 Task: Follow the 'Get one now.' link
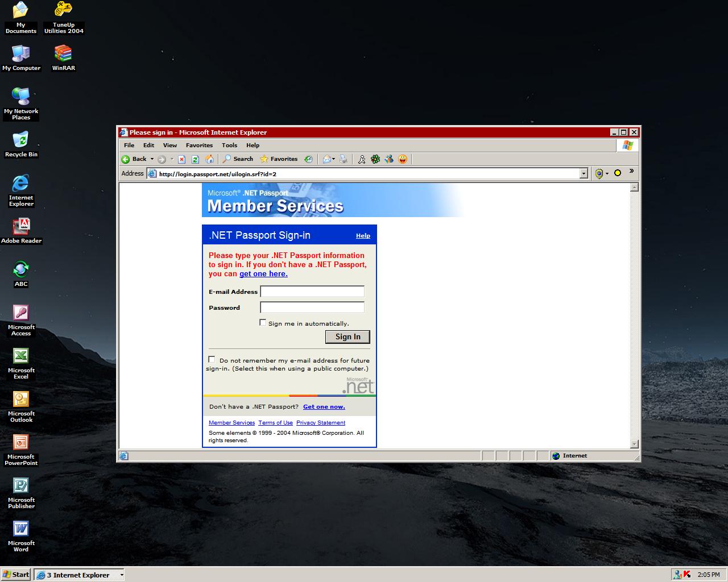coord(324,406)
